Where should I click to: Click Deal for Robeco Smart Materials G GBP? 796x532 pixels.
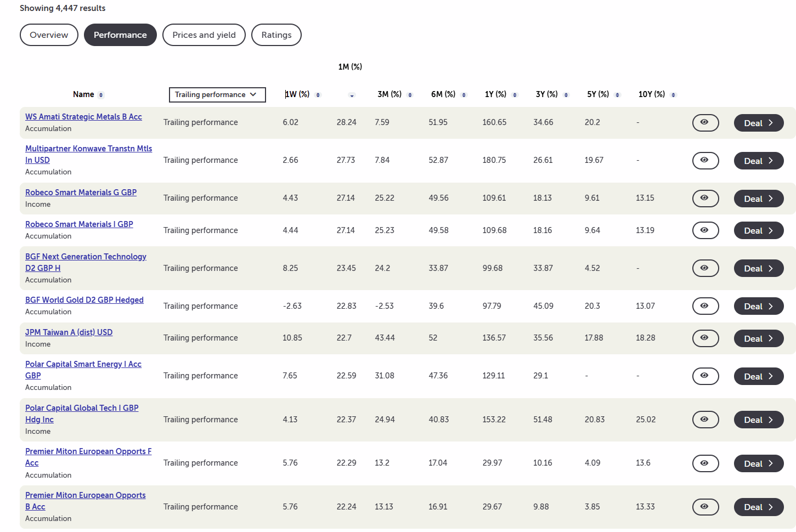pos(758,199)
